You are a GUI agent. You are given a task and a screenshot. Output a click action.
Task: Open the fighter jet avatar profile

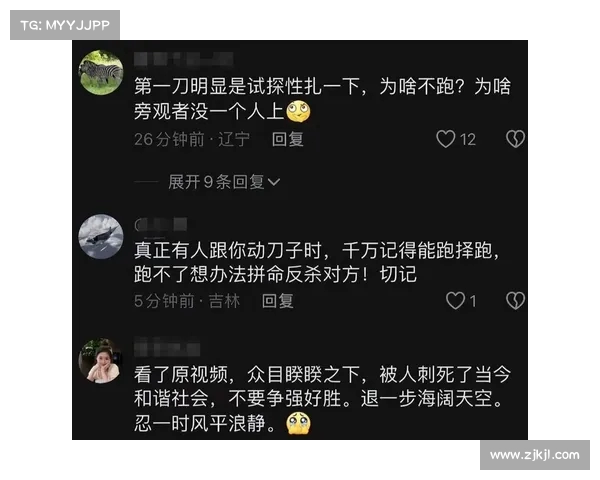tap(101, 237)
